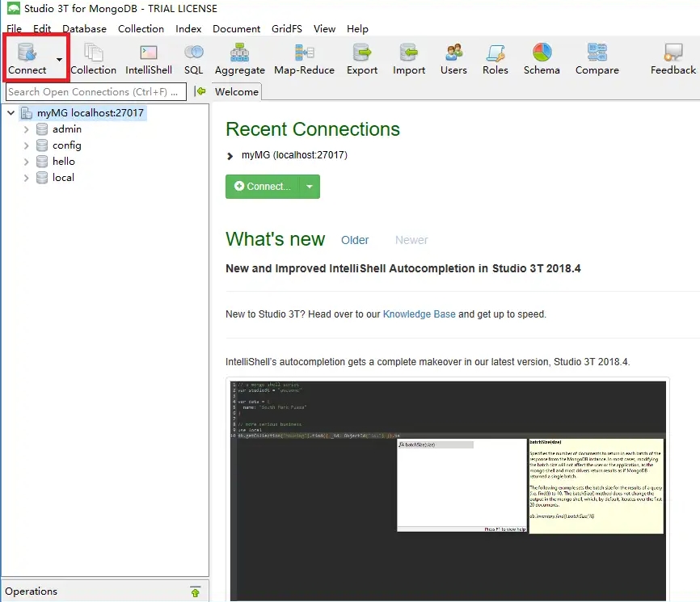The width and height of the screenshot is (700, 602).
Task: Click the IntelliShell autocompletion screenshot
Action: tap(448, 490)
